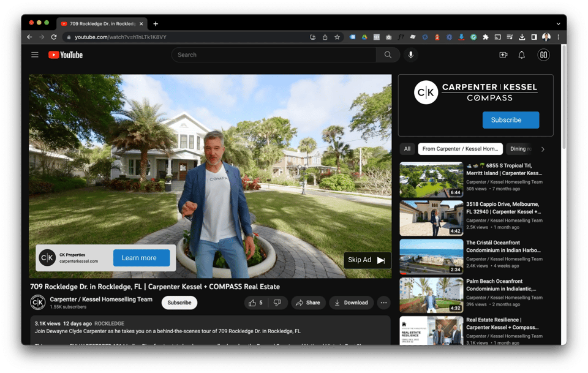Share the video
Viewport: 588px width, 373px height.
click(308, 303)
